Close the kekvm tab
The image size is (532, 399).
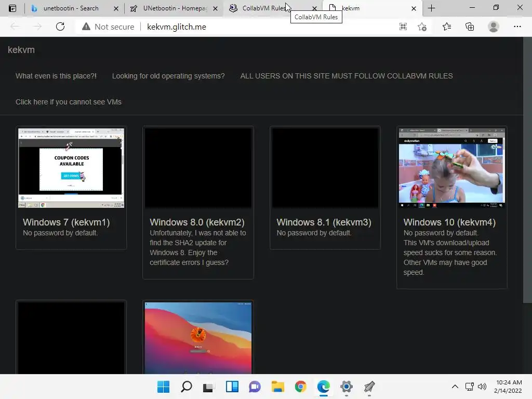[x=414, y=8]
